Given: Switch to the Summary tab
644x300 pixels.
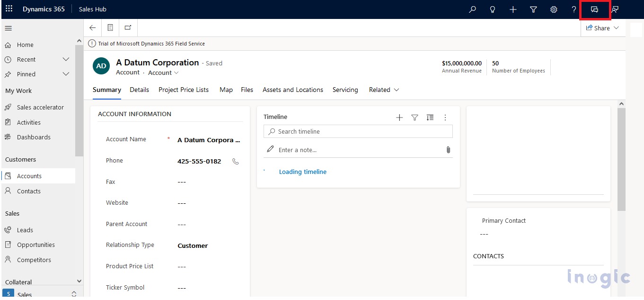Looking at the screenshot, I should 107,90.
